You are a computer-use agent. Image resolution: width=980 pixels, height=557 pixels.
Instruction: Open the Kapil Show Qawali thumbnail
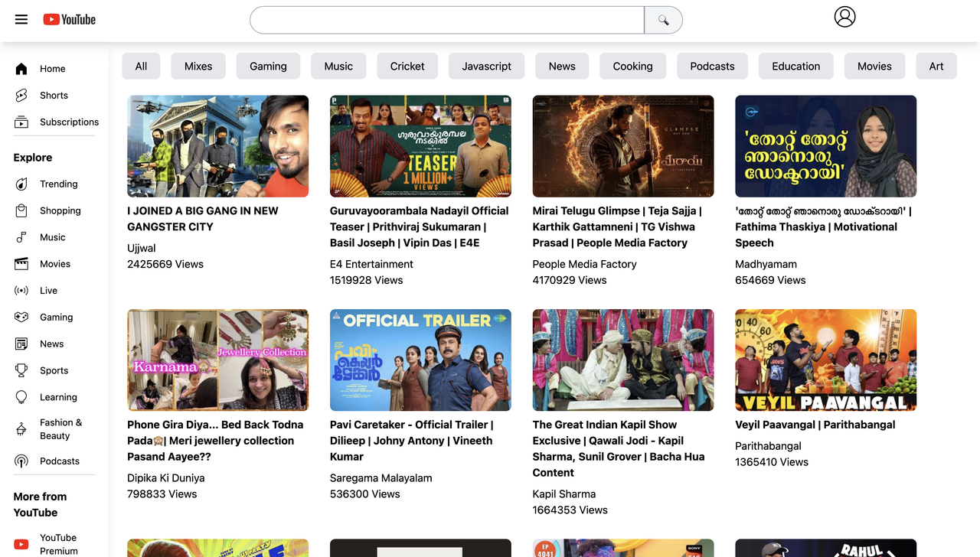[x=623, y=360]
